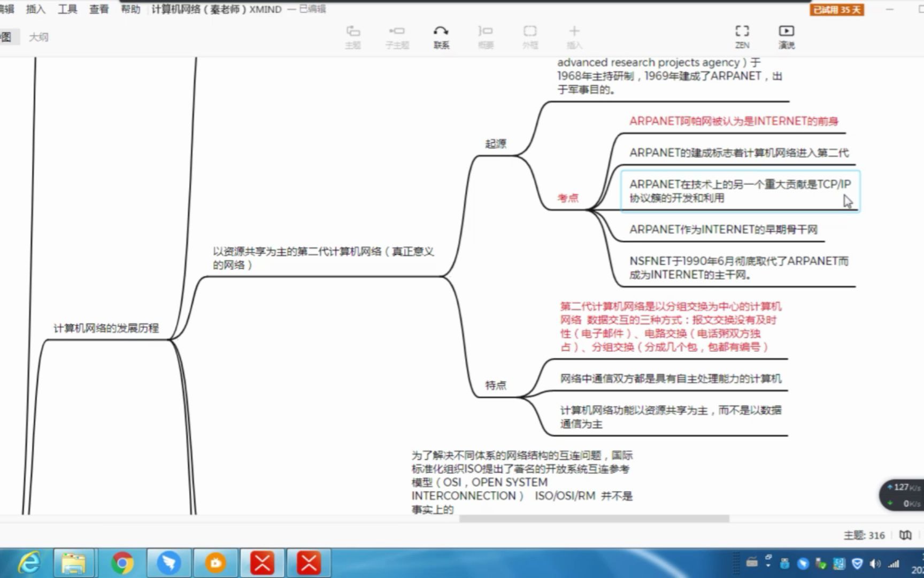Open the orange camera app in the taskbar
924x578 pixels.
[x=215, y=563]
